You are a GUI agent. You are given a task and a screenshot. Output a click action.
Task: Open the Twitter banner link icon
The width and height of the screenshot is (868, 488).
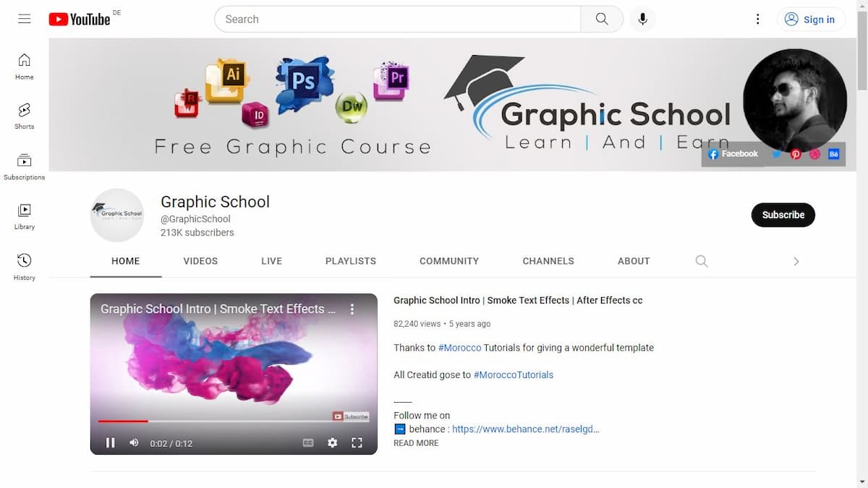[777, 154]
